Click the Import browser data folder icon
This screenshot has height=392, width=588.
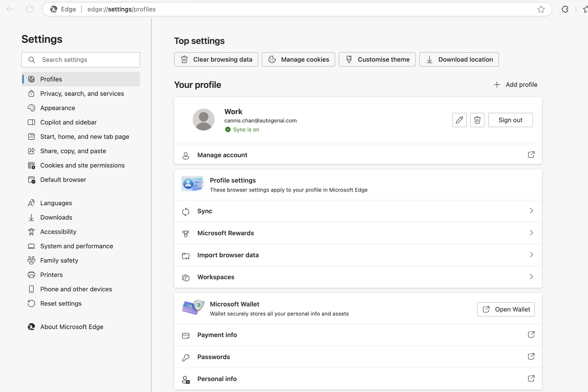pos(186,256)
